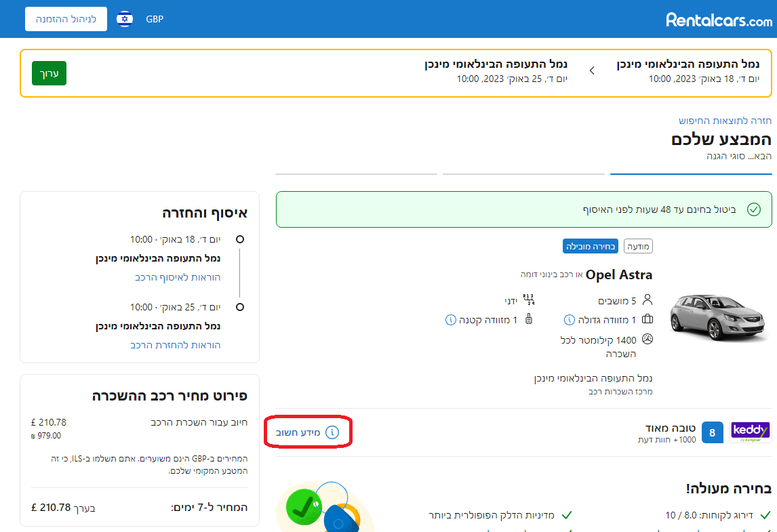Click the 'דירוג לקוחות: 10 / 8.0' text
The height and width of the screenshot is (532, 777).
pos(709,515)
